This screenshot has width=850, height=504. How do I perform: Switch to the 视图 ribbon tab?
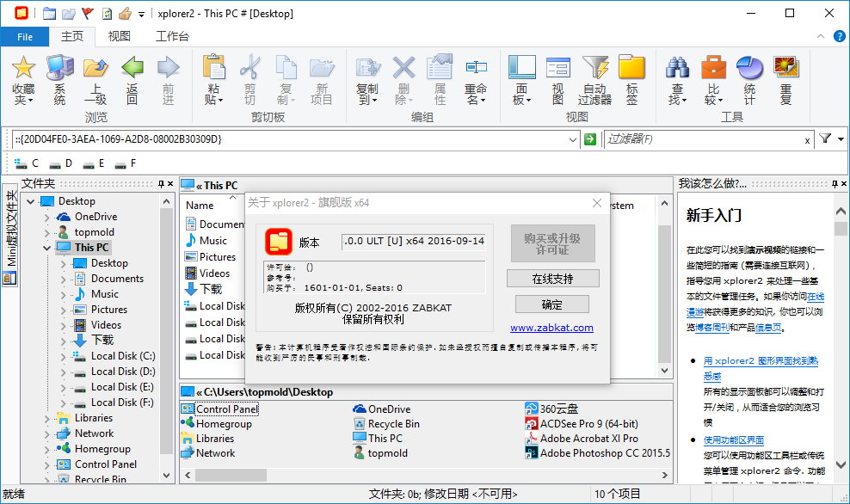120,36
